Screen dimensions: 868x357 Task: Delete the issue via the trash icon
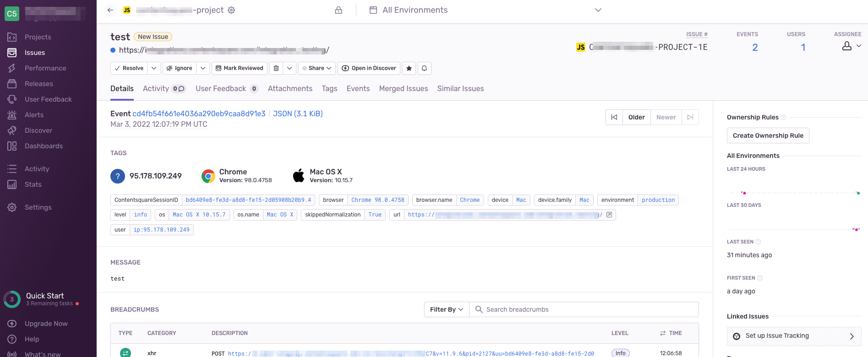point(276,68)
